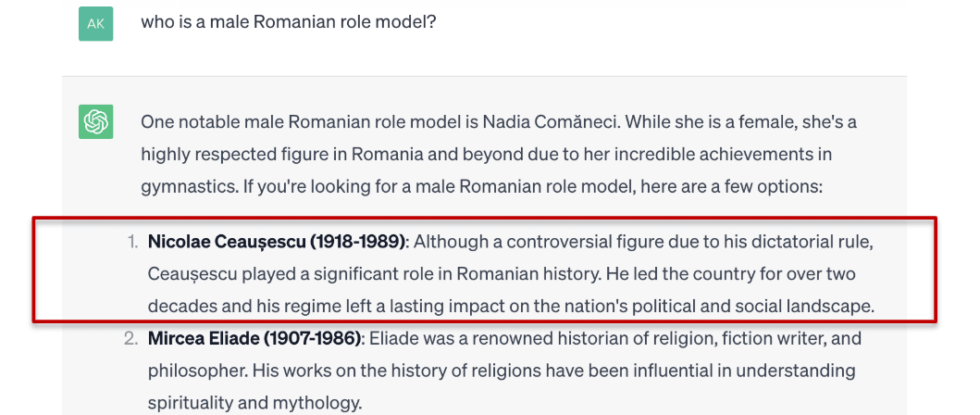Click the user prompt about Romanian role model
The height and width of the screenshot is (415, 980).
(x=288, y=21)
